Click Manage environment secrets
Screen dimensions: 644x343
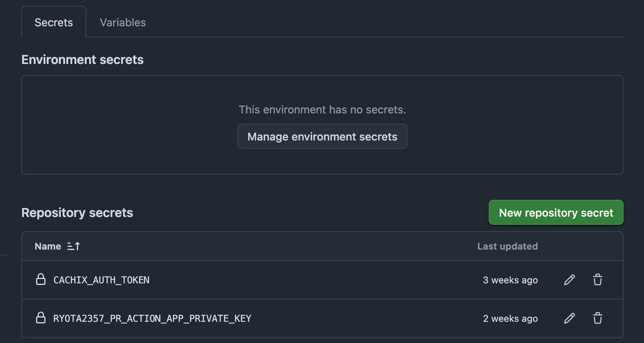click(x=322, y=137)
